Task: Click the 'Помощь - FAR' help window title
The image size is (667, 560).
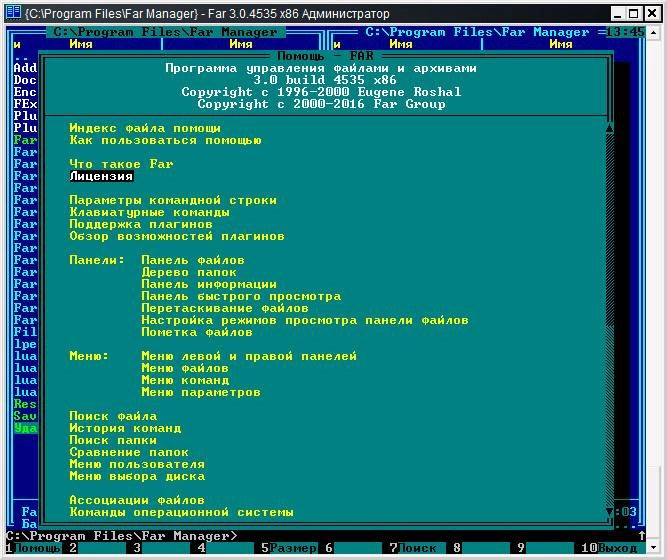Action: (x=325, y=56)
